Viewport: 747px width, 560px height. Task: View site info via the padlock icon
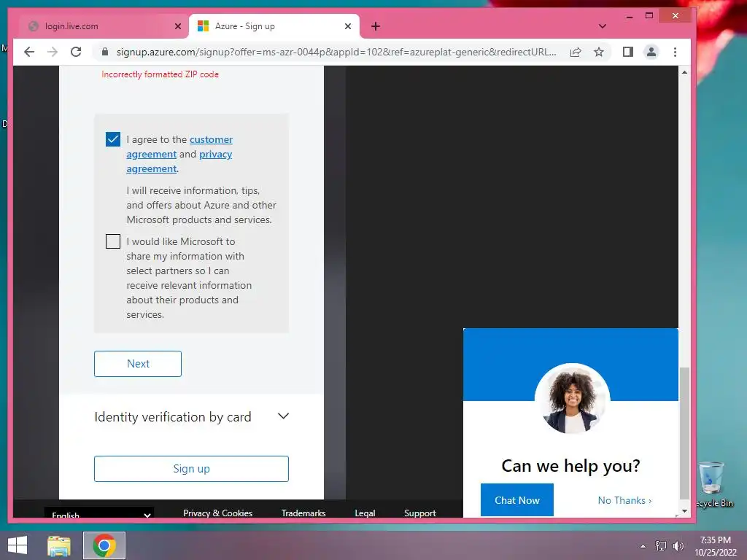tap(105, 52)
